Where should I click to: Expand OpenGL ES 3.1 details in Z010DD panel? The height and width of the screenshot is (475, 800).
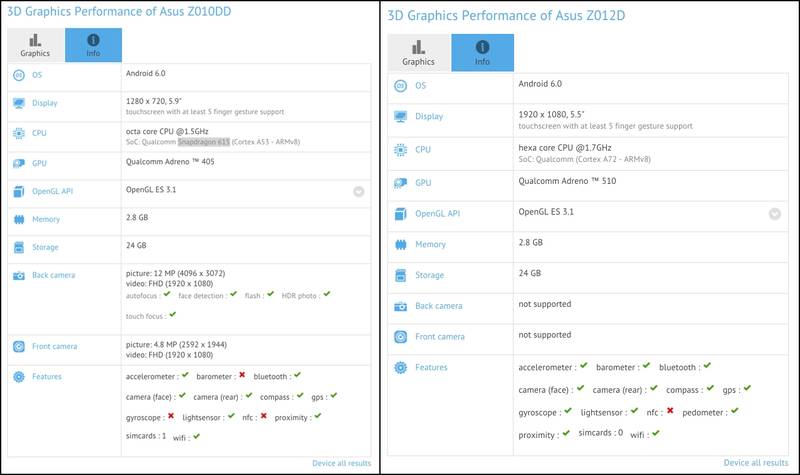coord(359,191)
